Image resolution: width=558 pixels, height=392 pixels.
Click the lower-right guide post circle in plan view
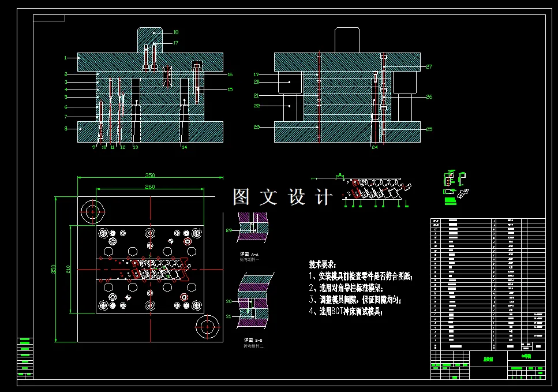point(208,327)
